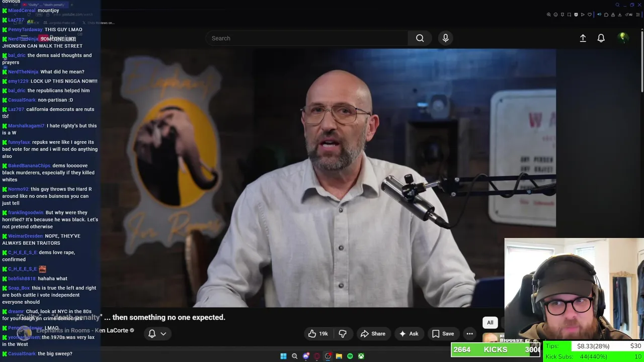Image resolution: width=644 pixels, height=362 pixels.
Task: Click the browser toolbar smiley face icon
Action: (x=555, y=15)
